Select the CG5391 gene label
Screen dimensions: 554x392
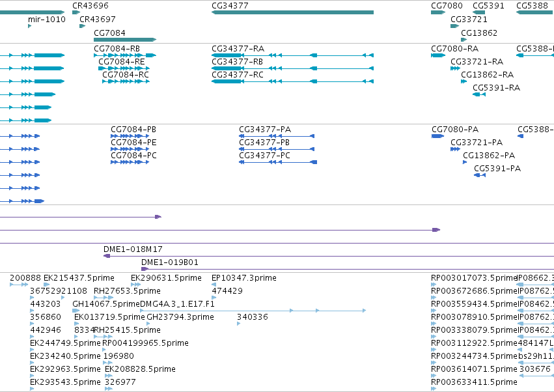pyautogui.click(x=488, y=6)
